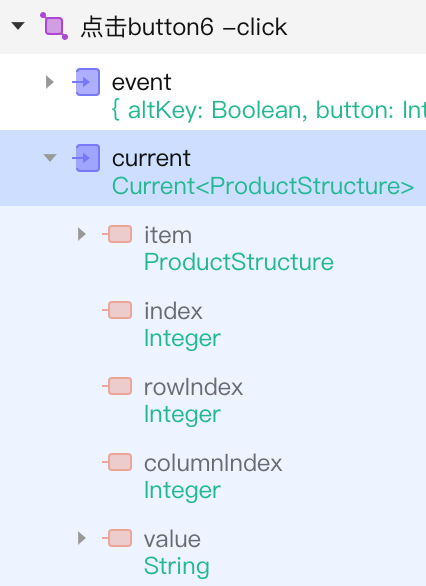Expand the item property arrow
The height and width of the screenshot is (586, 426).
pos(81,234)
